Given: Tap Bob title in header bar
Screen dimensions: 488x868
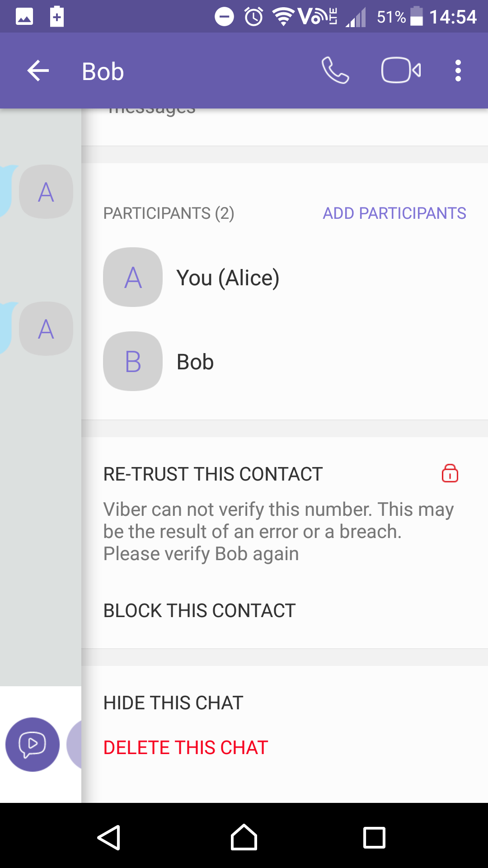Looking at the screenshot, I should point(103,71).
